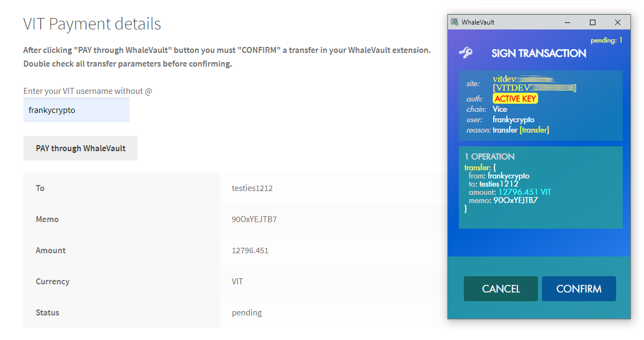Focus the VIT username input field
644x340 pixels.
pyautogui.click(x=76, y=110)
